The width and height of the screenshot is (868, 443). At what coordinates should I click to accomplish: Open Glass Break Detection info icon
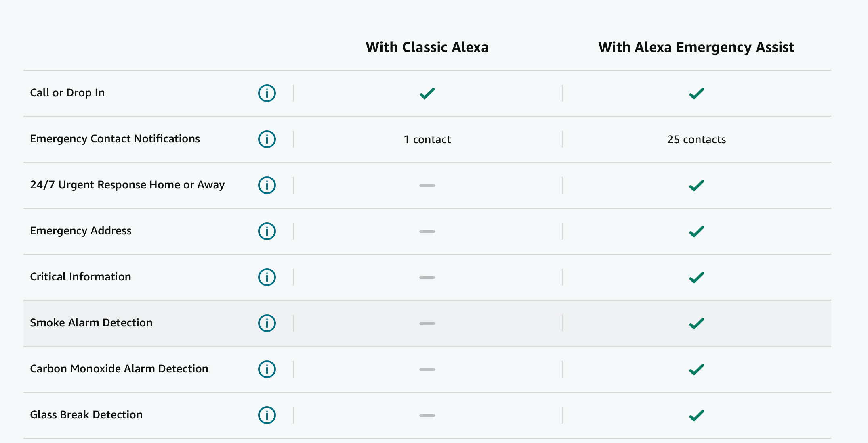click(267, 415)
